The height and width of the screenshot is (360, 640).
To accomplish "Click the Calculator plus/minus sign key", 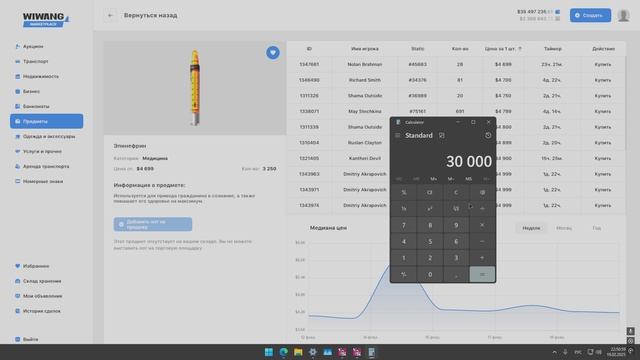I will click(x=404, y=275).
